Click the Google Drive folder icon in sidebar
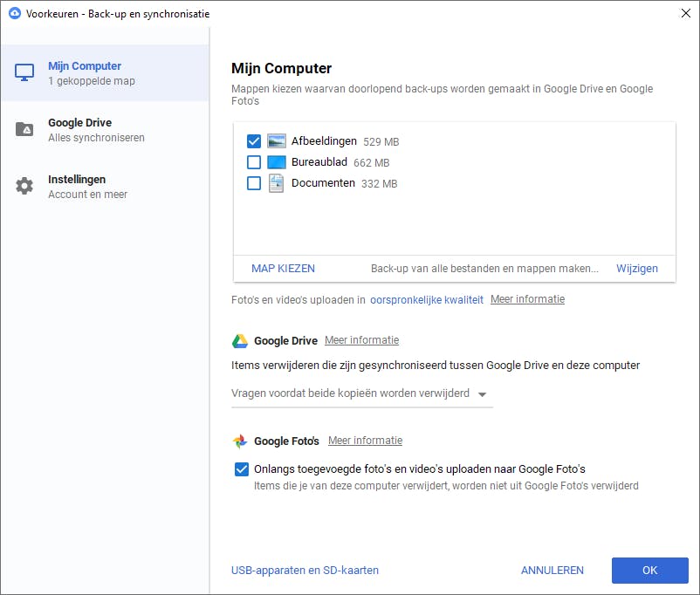 (x=24, y=128)
